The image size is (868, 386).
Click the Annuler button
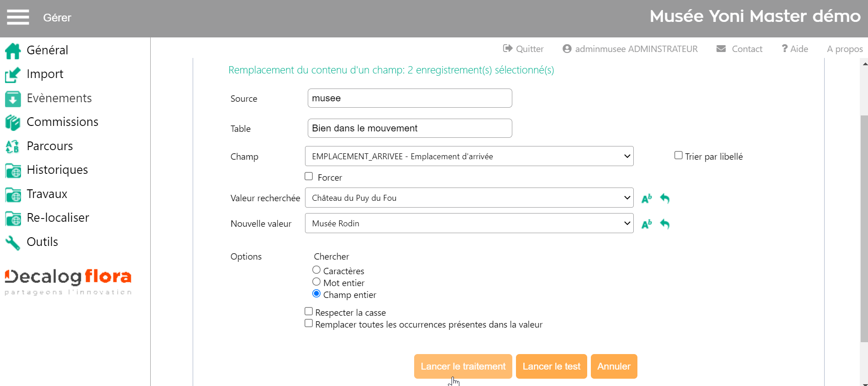[614, 366]
